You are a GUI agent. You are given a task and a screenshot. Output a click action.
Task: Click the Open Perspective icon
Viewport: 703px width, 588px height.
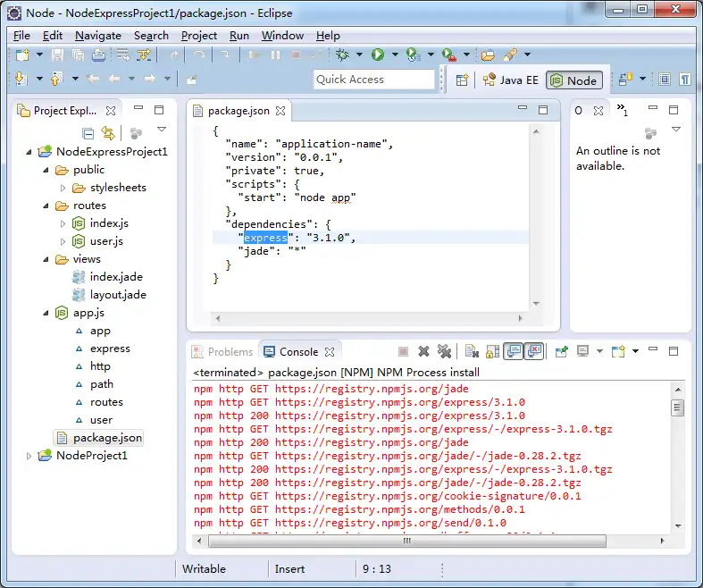[x=462, y=80]
